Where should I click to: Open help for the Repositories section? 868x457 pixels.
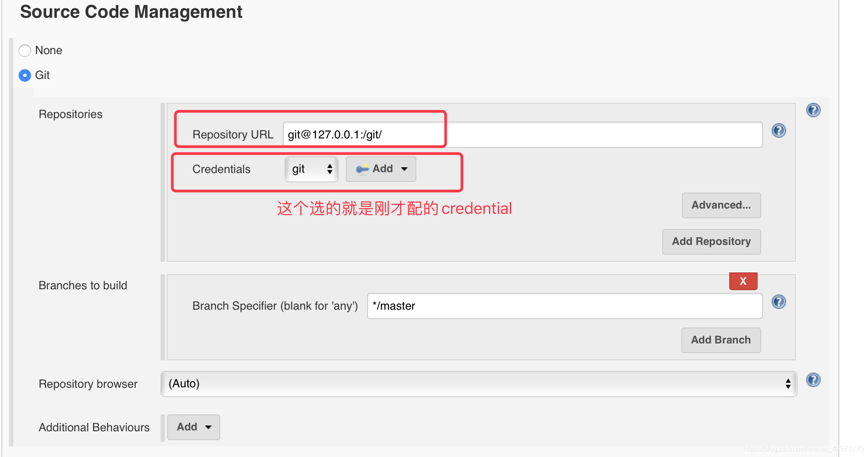coord(813,110)
